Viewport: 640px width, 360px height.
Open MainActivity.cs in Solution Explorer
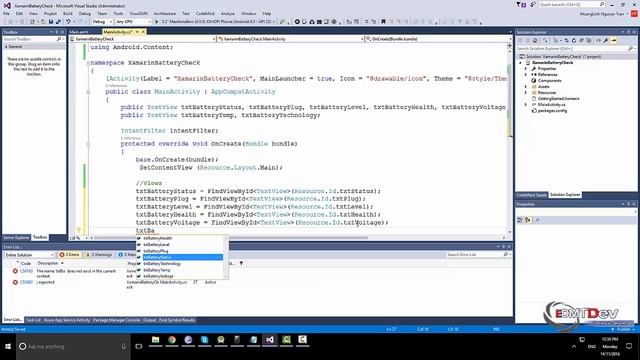pos(551,104)
